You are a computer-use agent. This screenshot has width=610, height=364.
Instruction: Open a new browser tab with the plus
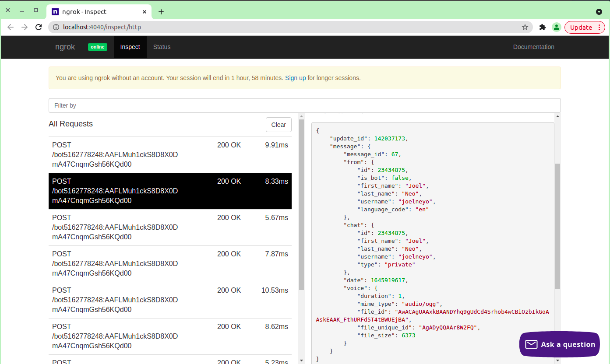pos(161,12)
